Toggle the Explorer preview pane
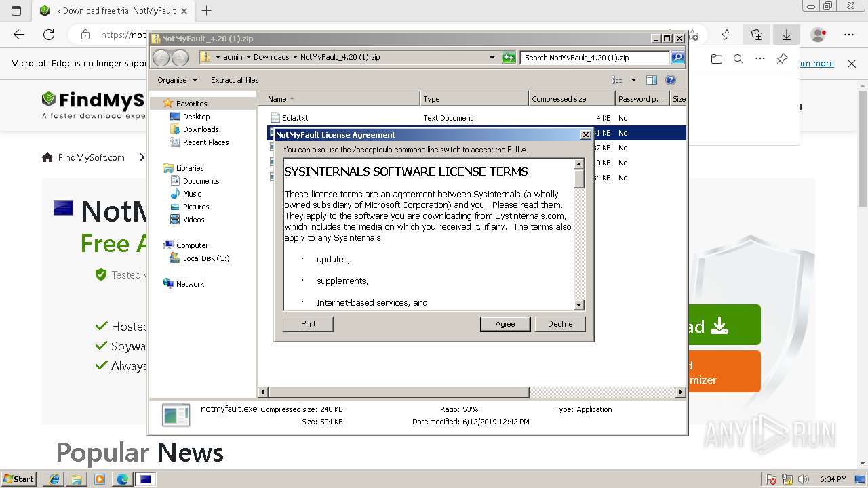This screenshot has width=868, height=488. (x=652, y=80)
